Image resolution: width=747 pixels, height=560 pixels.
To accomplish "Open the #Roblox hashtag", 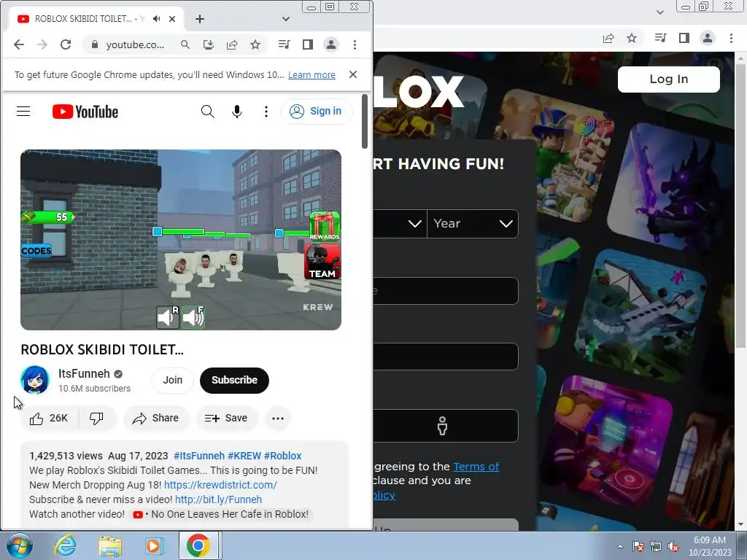I will click(x=282, y=456).
